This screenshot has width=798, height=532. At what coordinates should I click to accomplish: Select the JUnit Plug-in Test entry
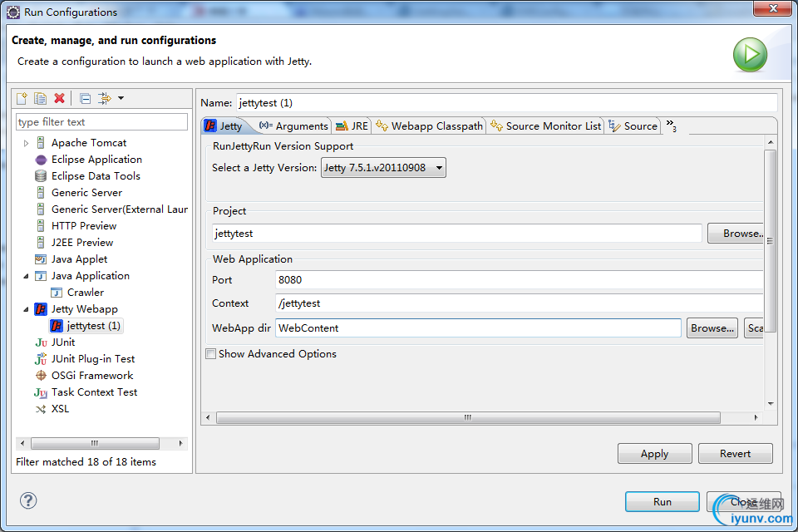coord(93,359)
